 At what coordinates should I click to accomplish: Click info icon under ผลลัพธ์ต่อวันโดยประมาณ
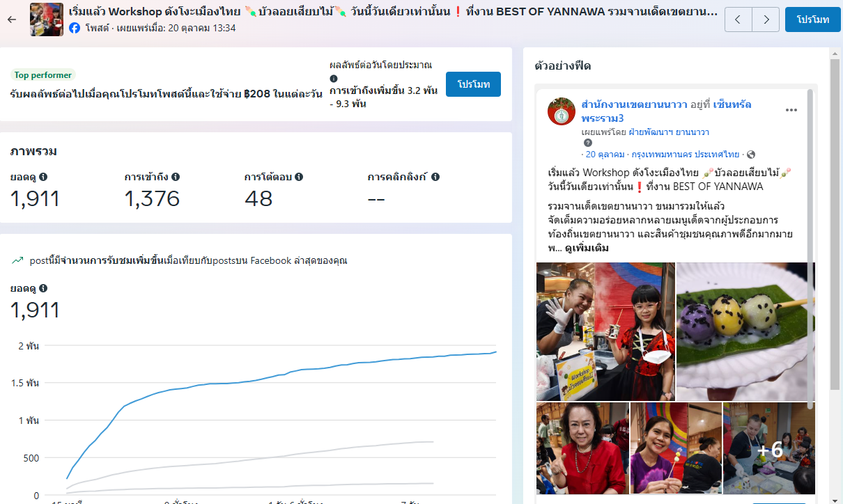coord(334,79)
